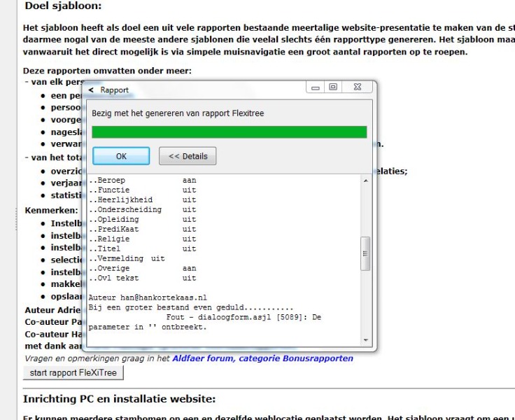Click the Rapport dialog title icon

click(x=92, y=90)
